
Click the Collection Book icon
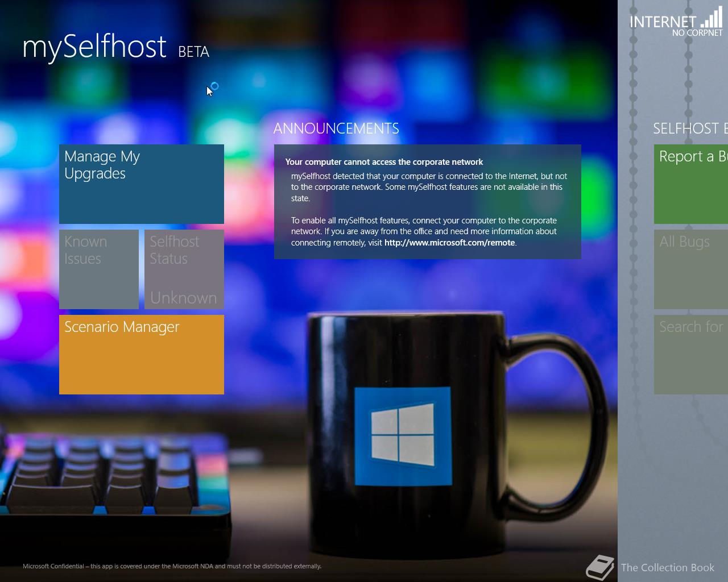(600, 567)
